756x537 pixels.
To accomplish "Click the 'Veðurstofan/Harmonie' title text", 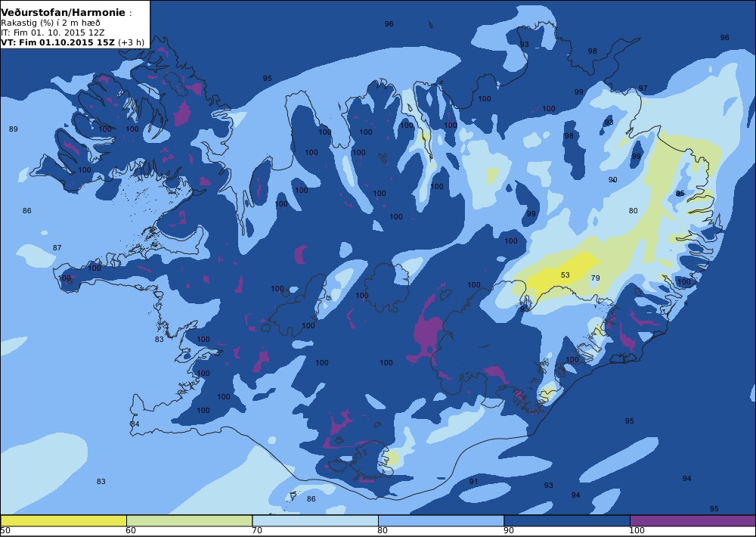I will point(64,13).
